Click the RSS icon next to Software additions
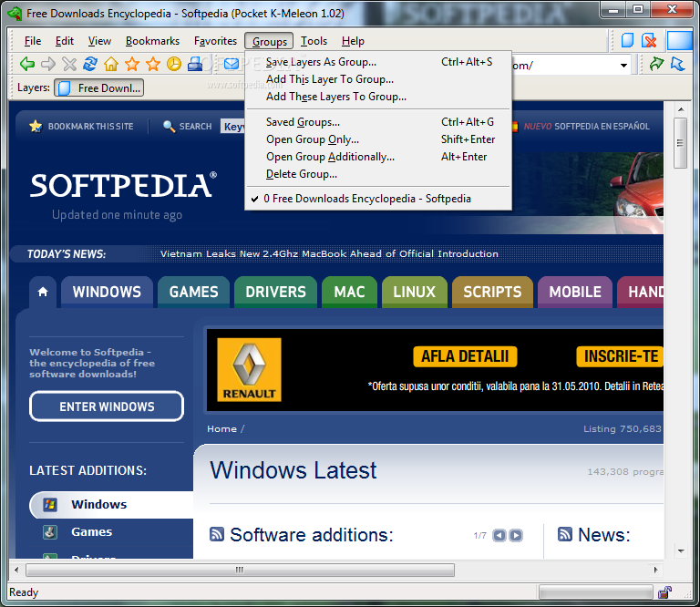This screenshot has width=700, height=607. click(217, 534)
